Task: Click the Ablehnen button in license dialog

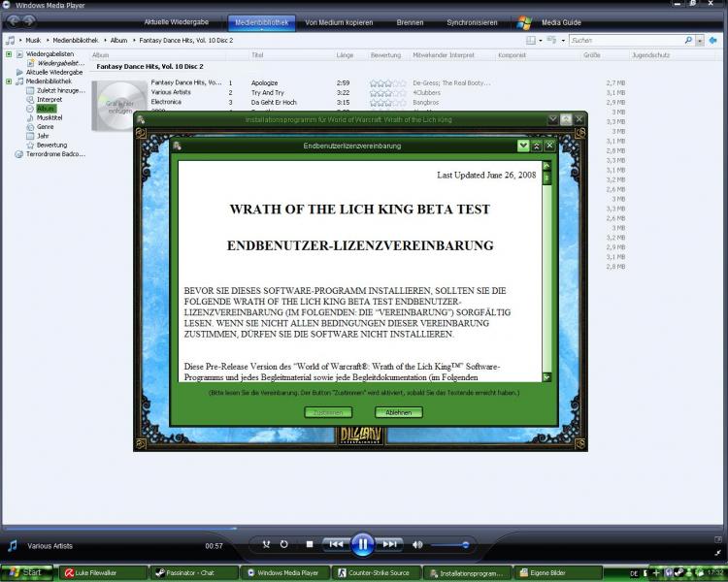Action: click(x=398, y=412)
